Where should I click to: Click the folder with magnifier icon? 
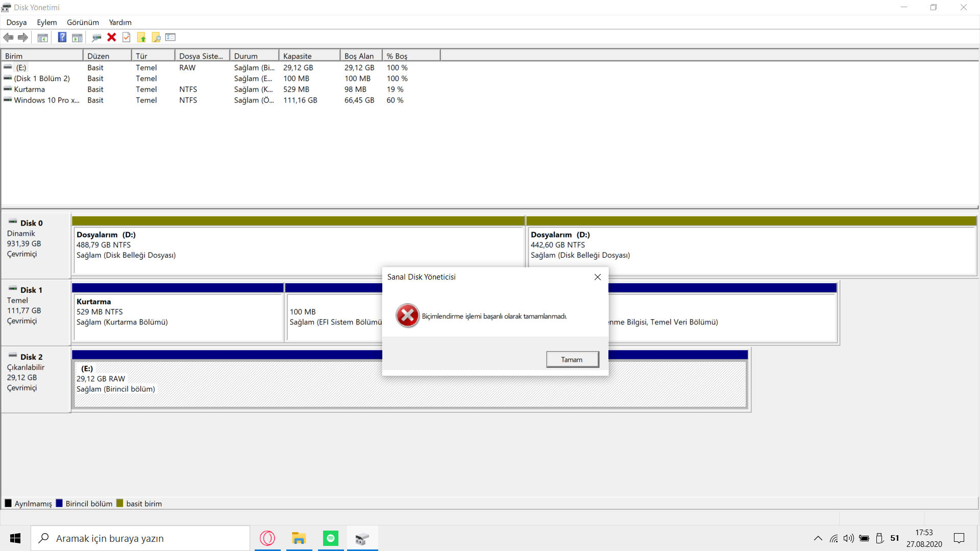click(x=156, y=37)
